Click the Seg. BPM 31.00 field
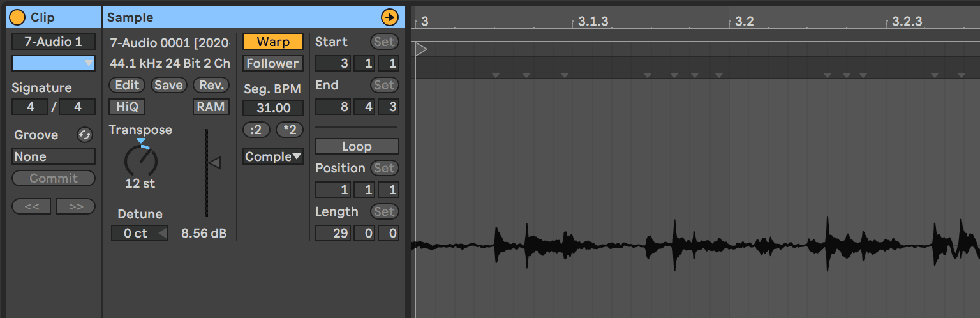The image size is (980, 318). pos(273,108)
